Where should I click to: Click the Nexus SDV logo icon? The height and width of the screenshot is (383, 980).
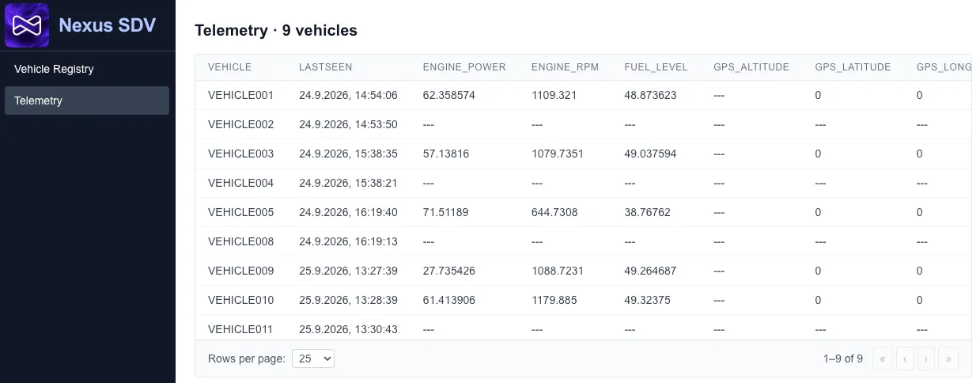pos(27,25)
